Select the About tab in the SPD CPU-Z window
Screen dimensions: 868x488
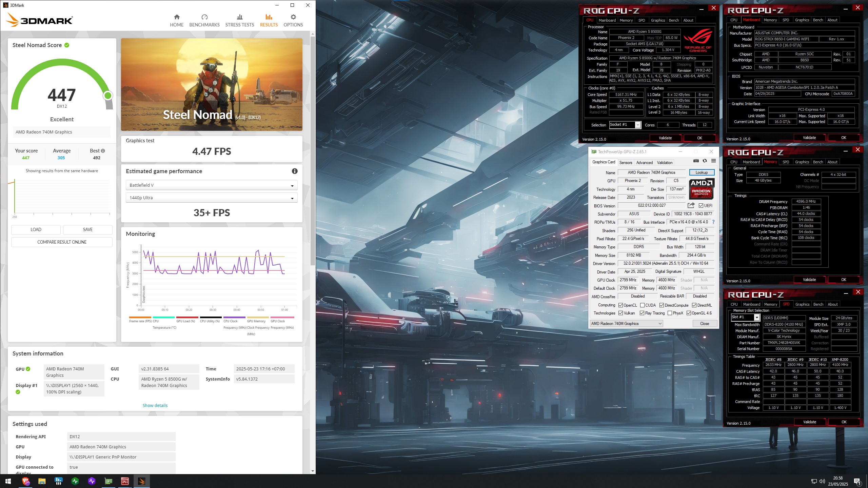832,304
